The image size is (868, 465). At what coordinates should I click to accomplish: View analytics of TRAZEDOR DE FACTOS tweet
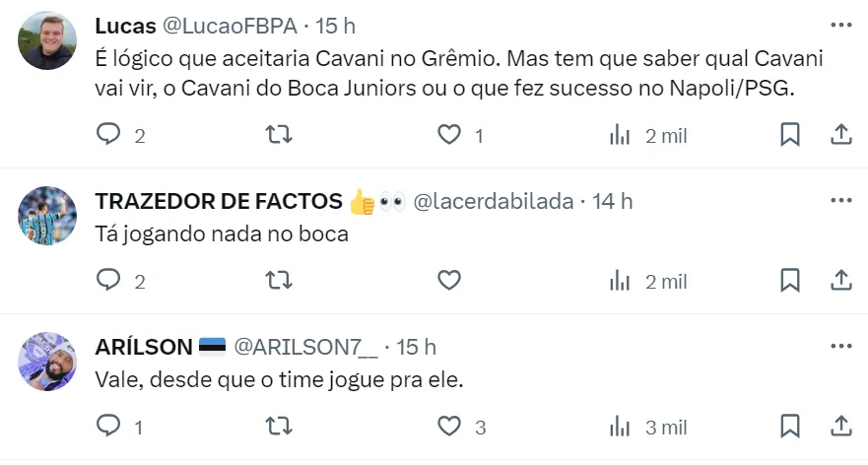click(620, 281)
